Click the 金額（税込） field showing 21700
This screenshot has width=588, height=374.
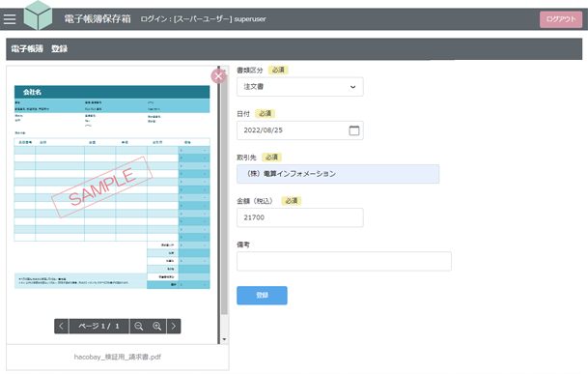coord(299,217)
